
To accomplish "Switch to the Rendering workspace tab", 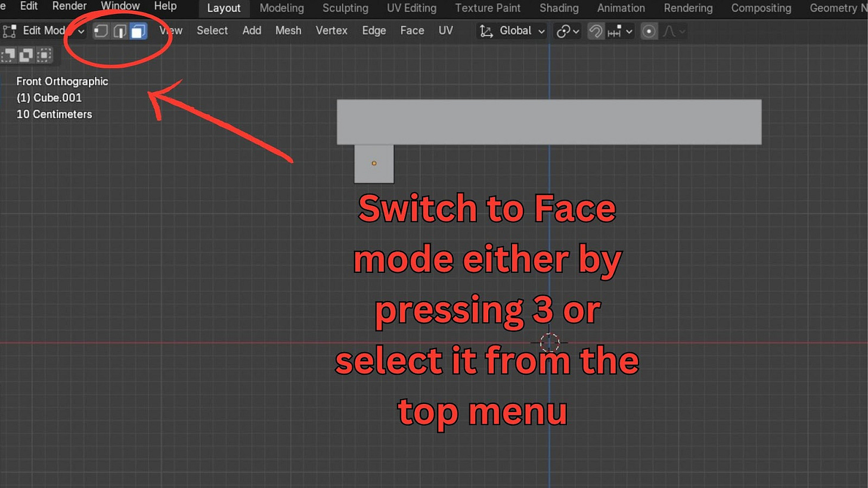I will 688,8.
